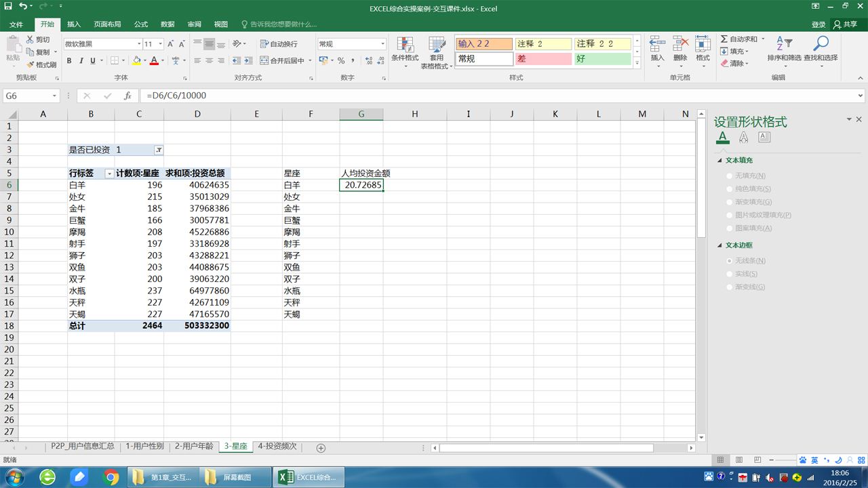
Task: Open the 4-投资频次 sheet tab
Action: point(277,447)
